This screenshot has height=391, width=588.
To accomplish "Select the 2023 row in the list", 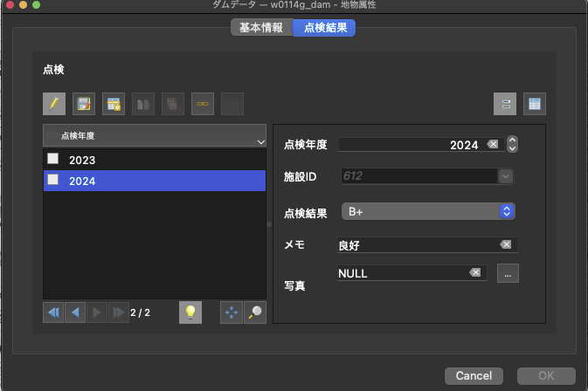I will pos(155,160).
